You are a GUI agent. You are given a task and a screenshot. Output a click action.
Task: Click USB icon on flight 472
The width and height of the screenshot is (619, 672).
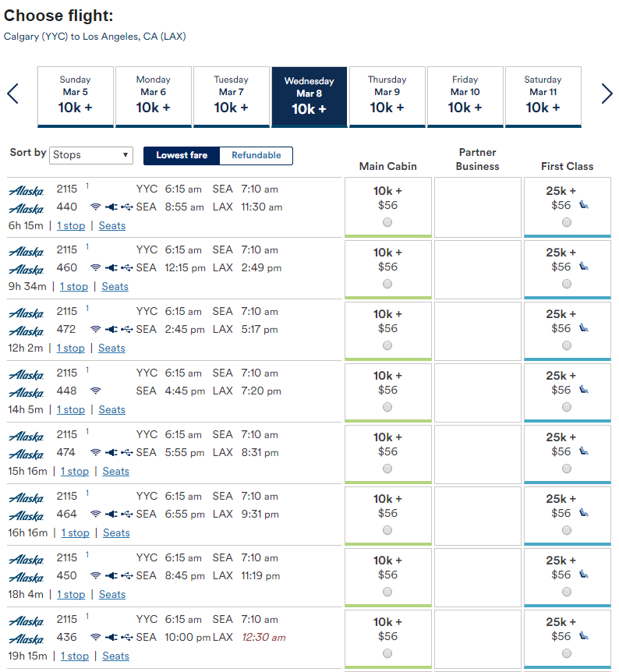(x=127, y=330)
